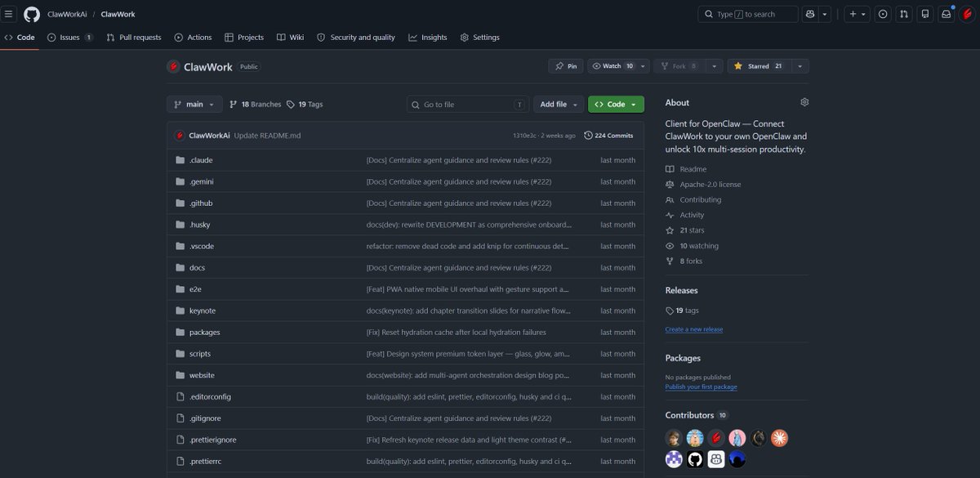Click the About section gear icon

[x=804, y=102]
